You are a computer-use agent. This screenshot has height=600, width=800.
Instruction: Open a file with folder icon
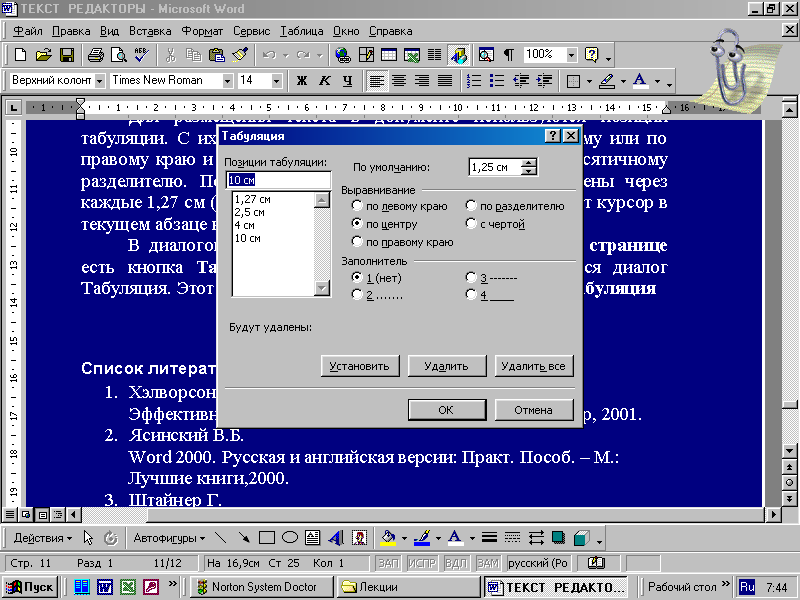point(44,54)
